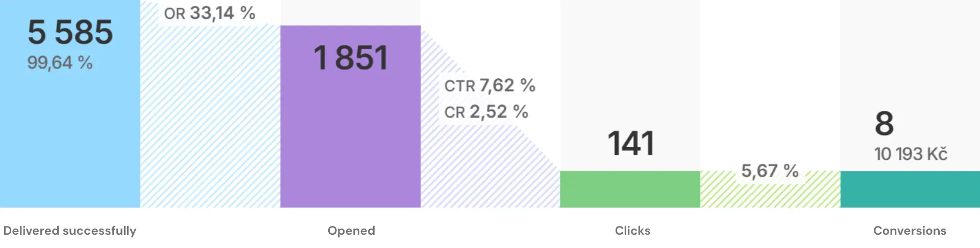Click the Conversions axis label

(x=910, y=231)
